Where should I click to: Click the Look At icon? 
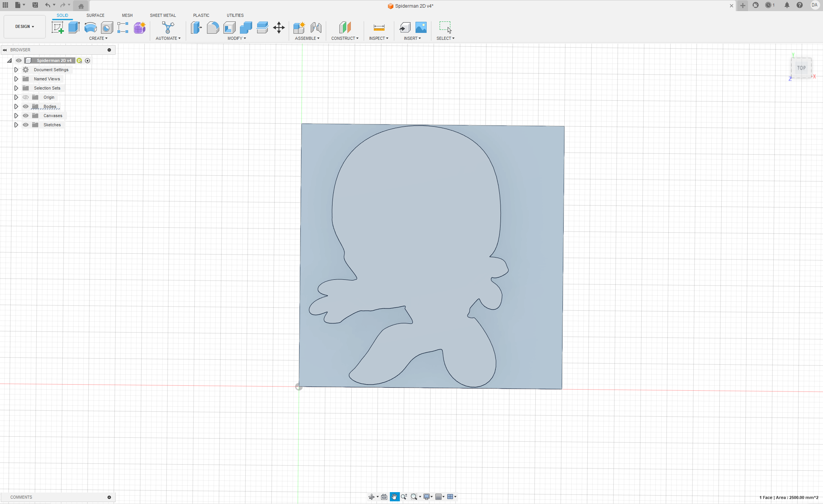tap(384, 497)
